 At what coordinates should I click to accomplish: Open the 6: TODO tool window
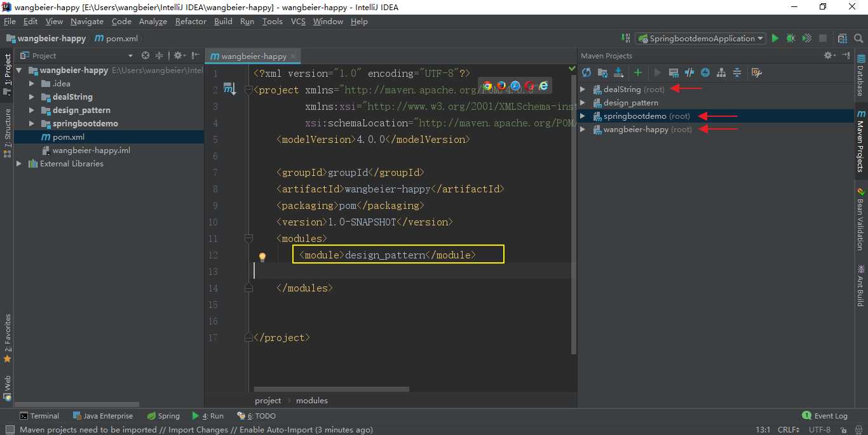pos(256,416)
